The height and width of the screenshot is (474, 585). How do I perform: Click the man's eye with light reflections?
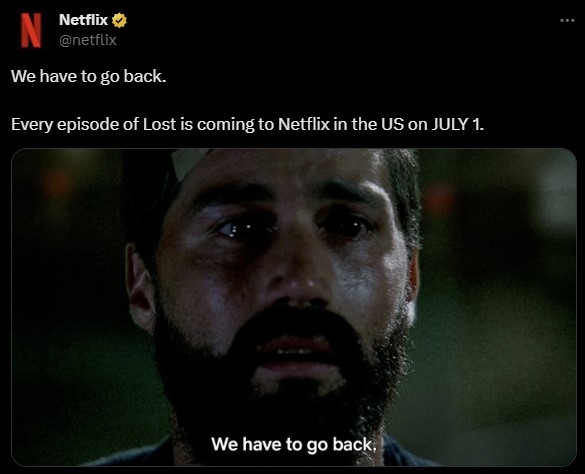(x=237, y=228)
